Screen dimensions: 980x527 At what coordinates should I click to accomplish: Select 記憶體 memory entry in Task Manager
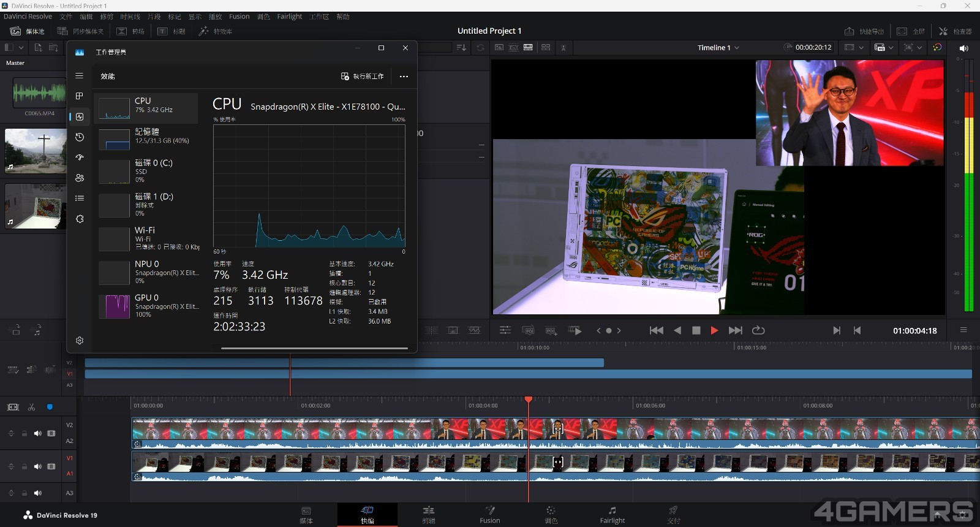tap(146, 139)
